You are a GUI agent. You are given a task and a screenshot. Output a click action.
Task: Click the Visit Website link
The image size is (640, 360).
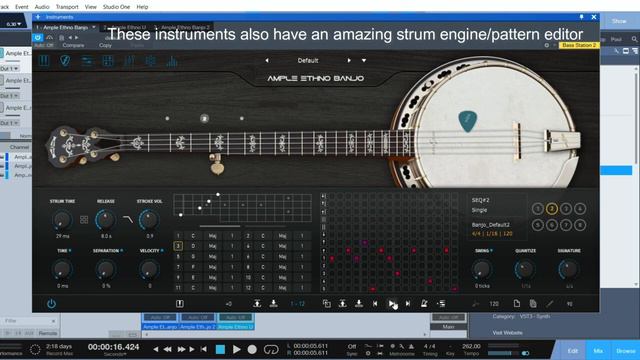click(x=507, y=333)
